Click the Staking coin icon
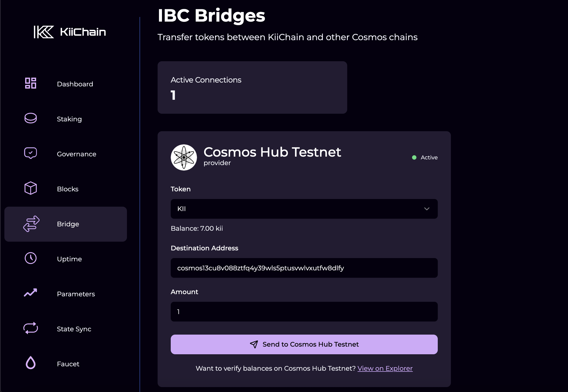568x392 pixels. click(31, 118)
